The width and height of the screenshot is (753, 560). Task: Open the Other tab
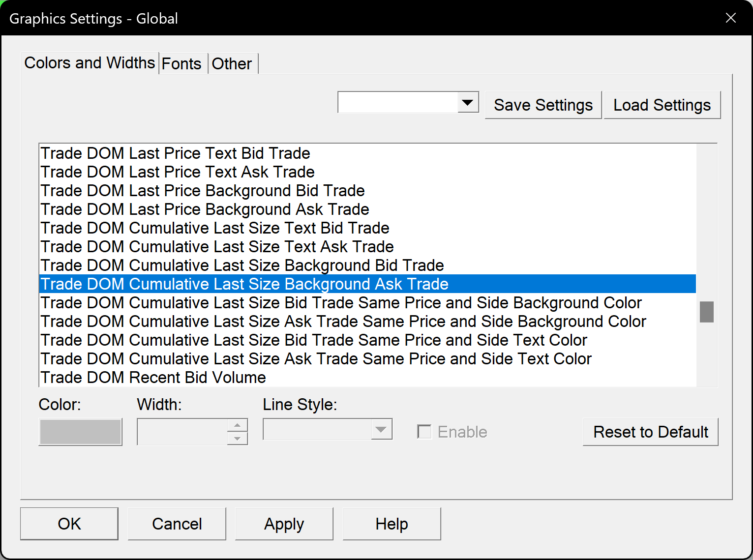coord(232,63)
